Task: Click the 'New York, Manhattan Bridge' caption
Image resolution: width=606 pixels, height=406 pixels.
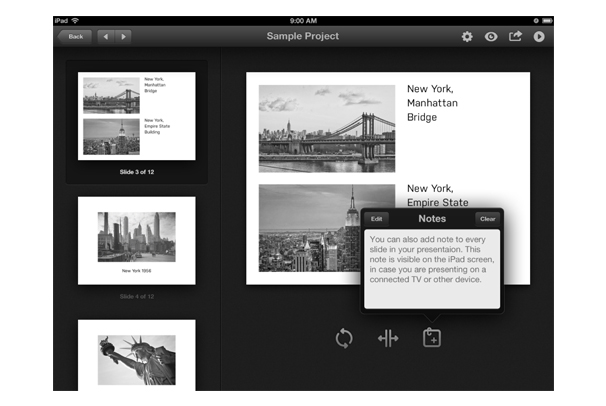Action: (x=432, y=104)
